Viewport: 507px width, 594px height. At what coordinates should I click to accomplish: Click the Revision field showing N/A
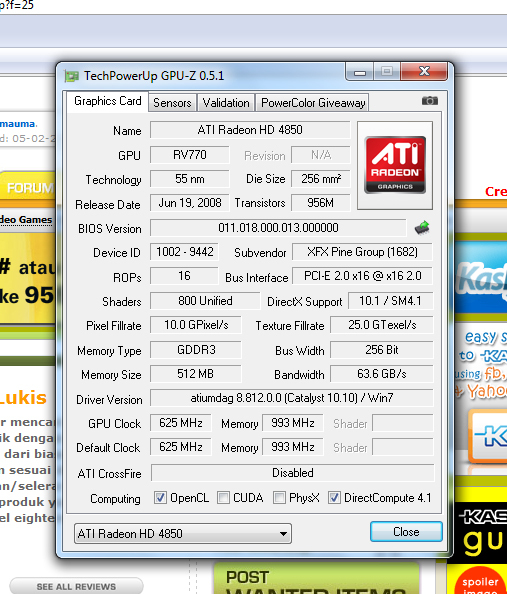click(x=321, y=155)
